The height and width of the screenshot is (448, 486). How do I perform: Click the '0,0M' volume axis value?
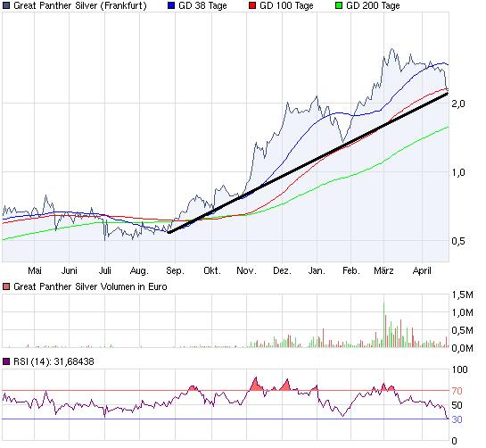tap(462, 348)
